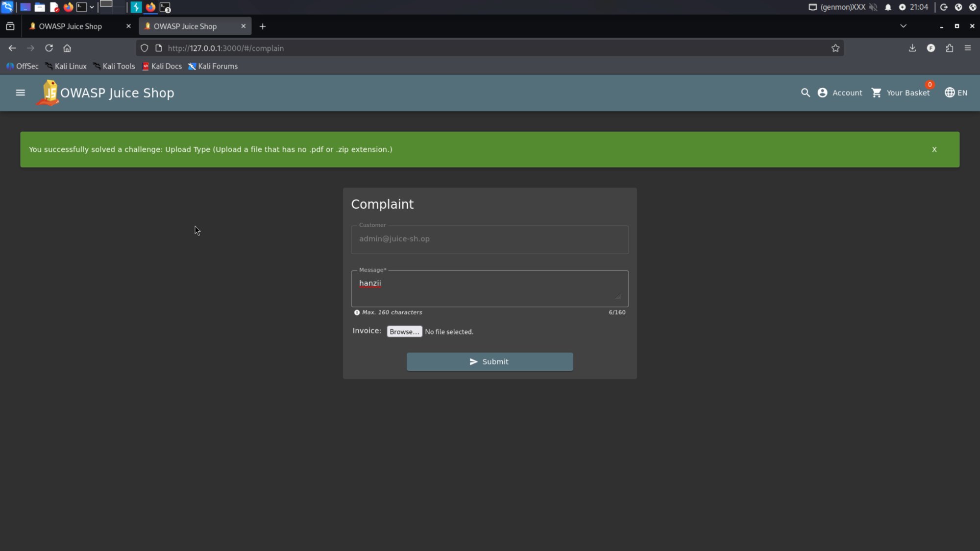Viewport: 980px width, 551px height.
Task: Browse for an invoice file
Action: coord(404,332)
